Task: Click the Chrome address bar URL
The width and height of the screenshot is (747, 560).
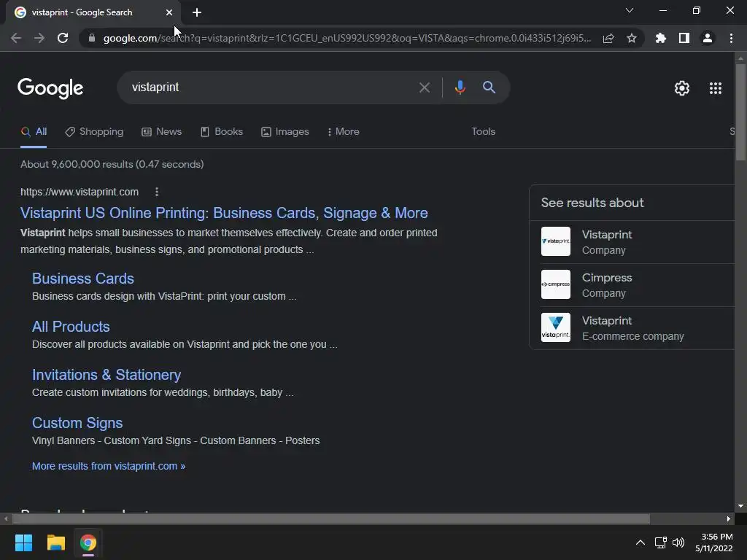Action: (x=347, y=38)
